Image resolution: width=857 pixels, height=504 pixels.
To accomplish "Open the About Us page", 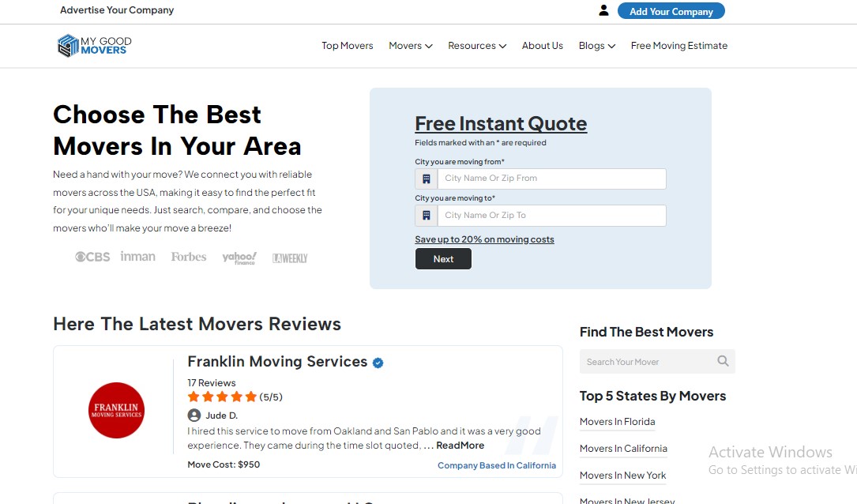I will coord(542,46).
